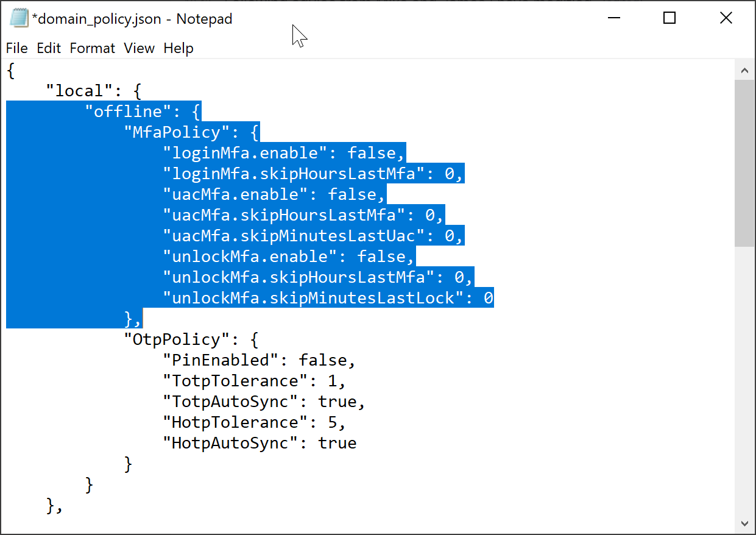Open the Format menu

pyautogui.click(x=92, y=48)
